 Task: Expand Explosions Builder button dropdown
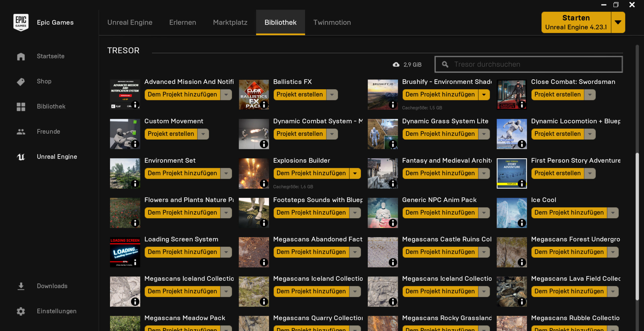pos(355,173)
